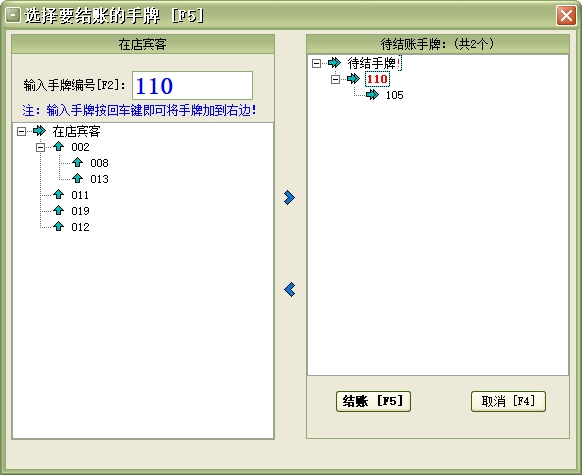The width and height of the screenshot is (582, 475).
Task: Click the 取消 [F4] cancel button
Action: [508, 401]
